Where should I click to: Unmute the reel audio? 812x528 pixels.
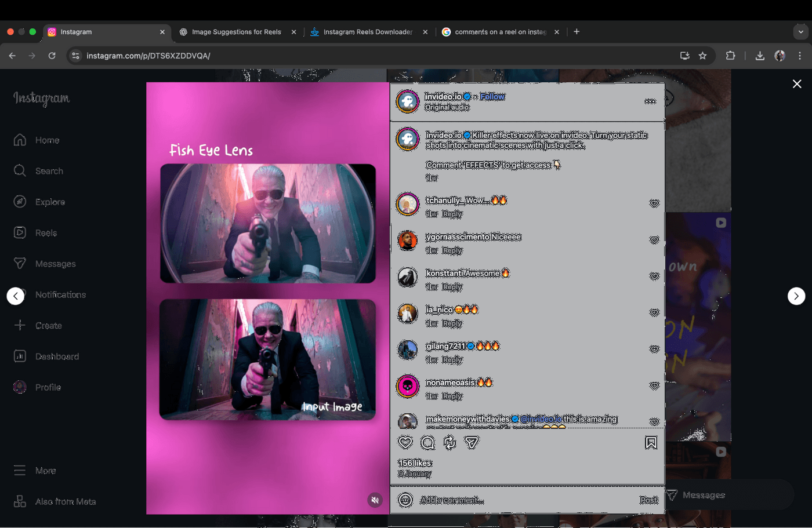(375, 500)
